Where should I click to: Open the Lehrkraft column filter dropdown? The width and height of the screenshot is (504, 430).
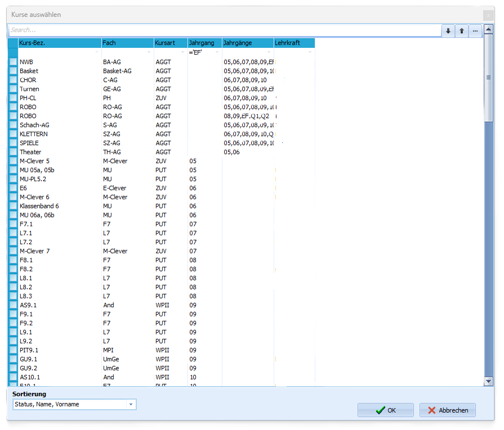pyautogui.click(x=310, y=52)
